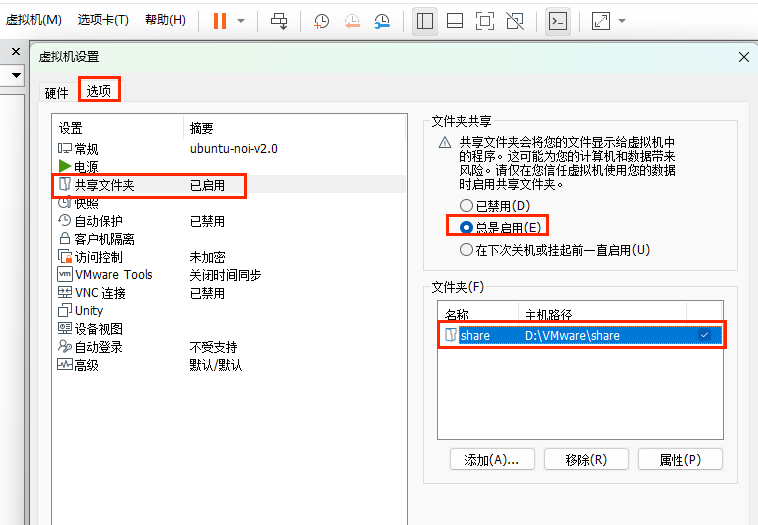Click the Send Ctrl+Alt+Del toolbar icon
This screenshot has height=525, width=758.
click(279, 21)
